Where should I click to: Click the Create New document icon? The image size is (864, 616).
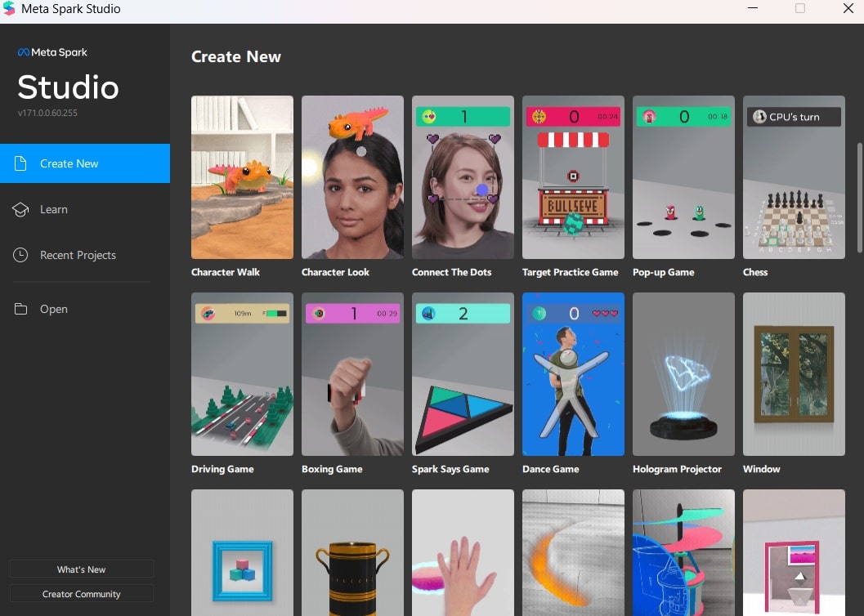[x=21, y=163]
